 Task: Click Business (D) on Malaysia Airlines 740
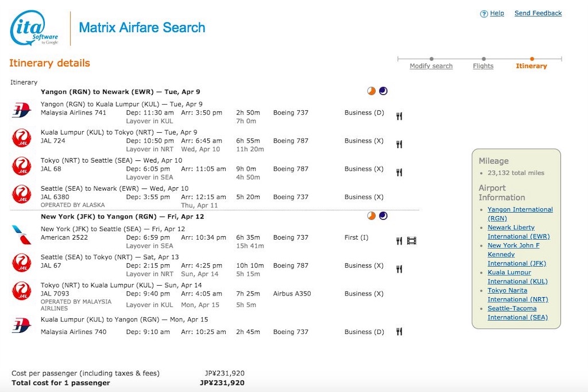click(x=364, y=332)
